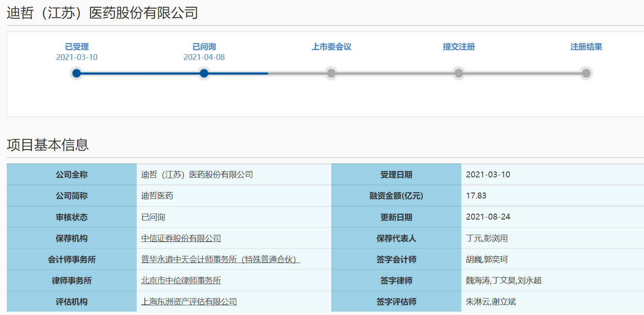The width and height of the screenshot is (644, 315).
Task: Click the 评估机构 header cell
Action: tap(72, 301)
